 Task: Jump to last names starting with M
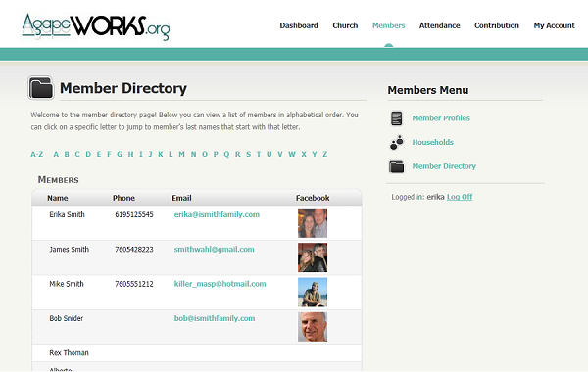tap(181, 154)
